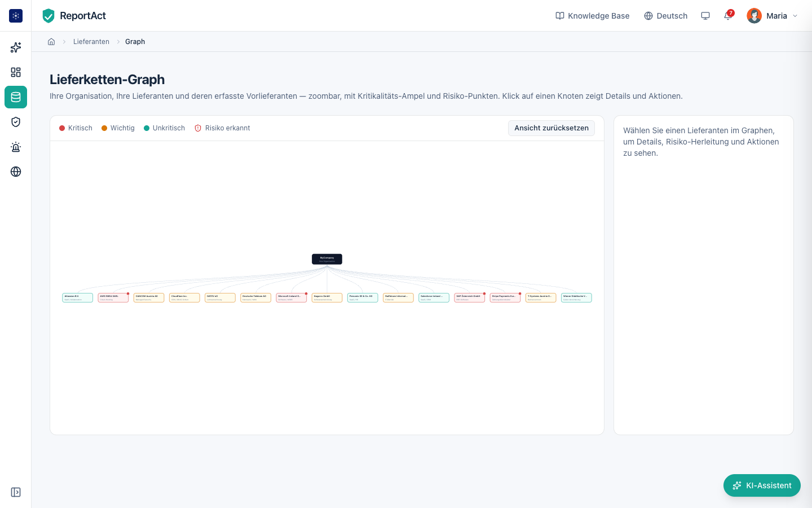Select the DATEV eG node
Viewport: 812px width, 508px height.
coord(220,297)
